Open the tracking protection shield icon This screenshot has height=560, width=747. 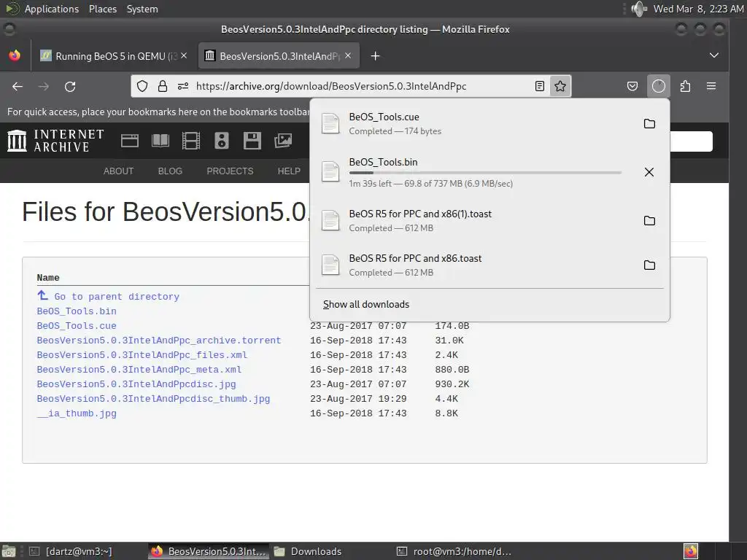(x=142, y=86)
